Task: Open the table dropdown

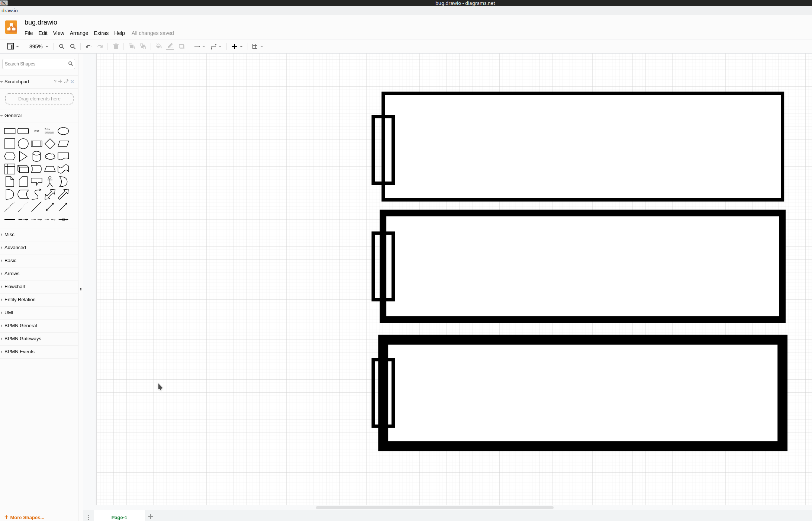Action: (258, 46)
